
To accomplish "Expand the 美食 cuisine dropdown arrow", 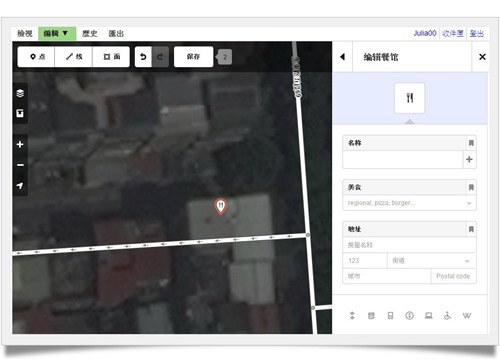I will (x=469, y=203).
